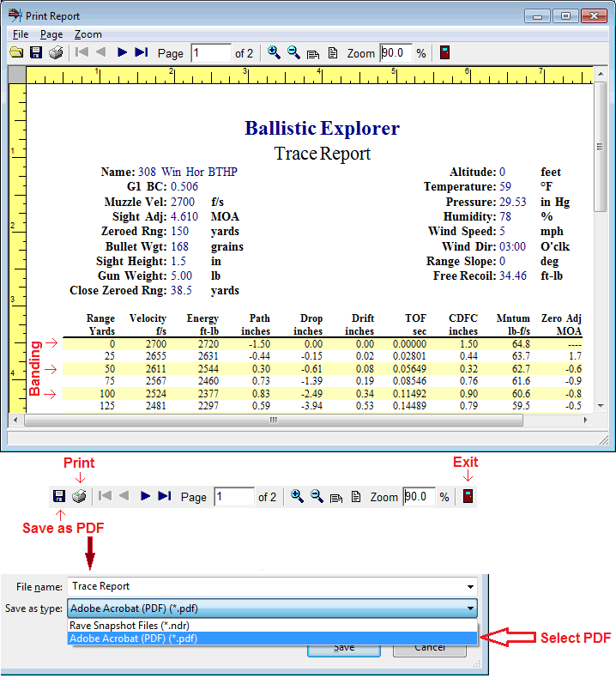Click red exit door icon in Print Report toolbar
Screen dimensions: 616x678
coord(444,52)
